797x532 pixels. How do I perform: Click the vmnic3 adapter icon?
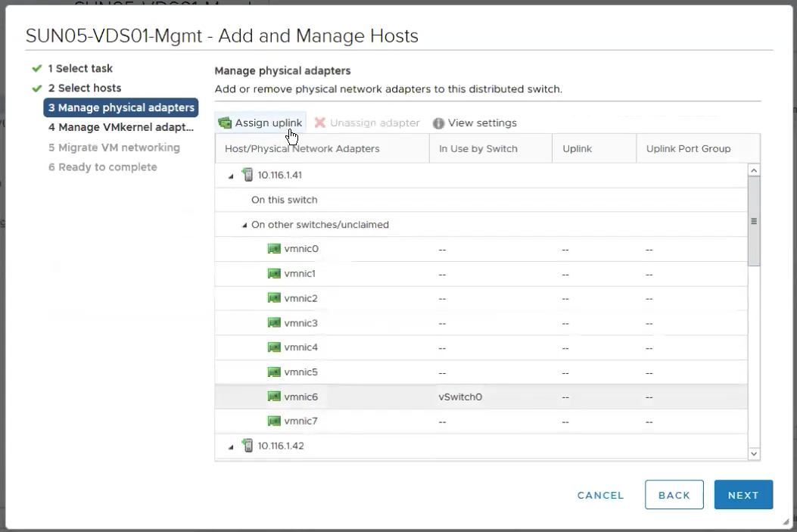coord(274,322)
